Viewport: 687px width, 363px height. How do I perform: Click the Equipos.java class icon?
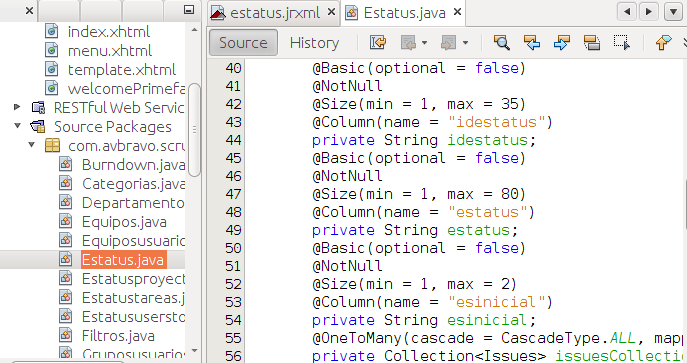[66, 222]
